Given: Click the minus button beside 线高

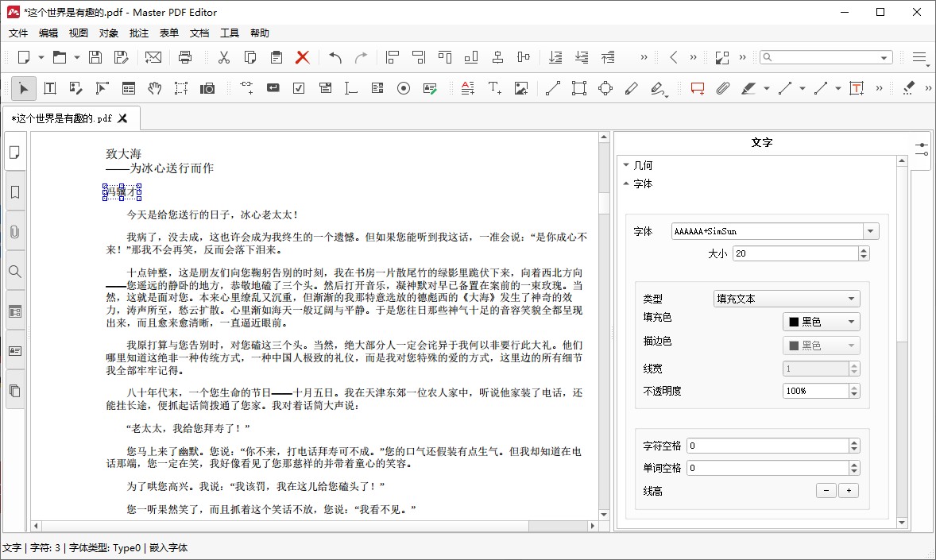Looking at the screenshot, I should click(826, 491).
